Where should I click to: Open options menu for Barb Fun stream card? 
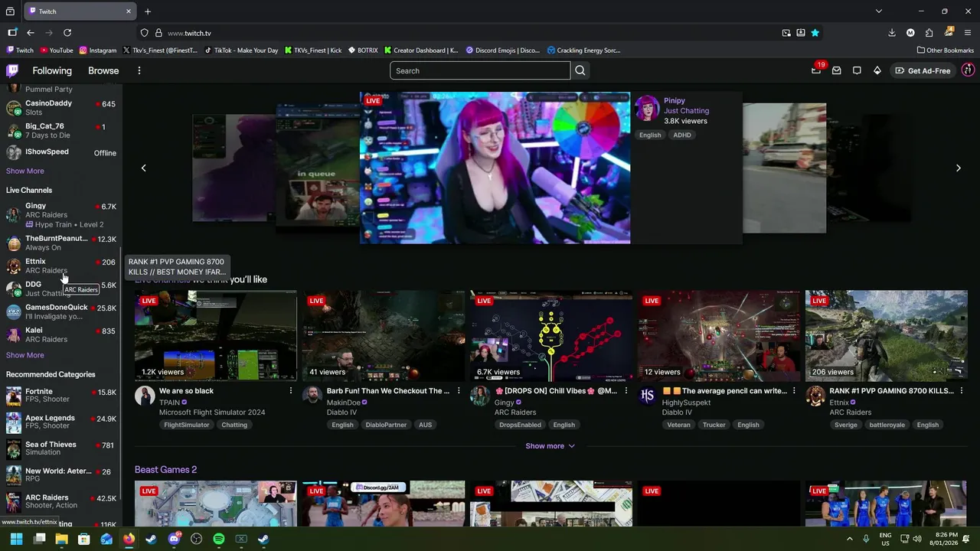(459, 391)
